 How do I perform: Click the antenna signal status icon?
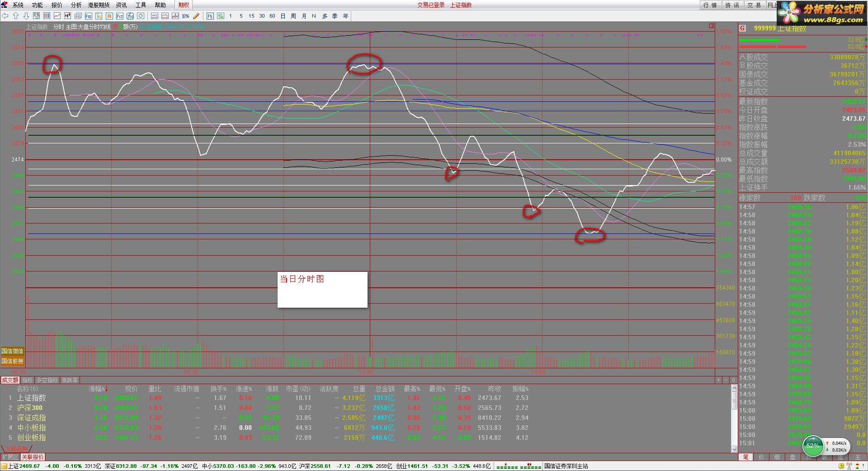[x=848, y=466]
